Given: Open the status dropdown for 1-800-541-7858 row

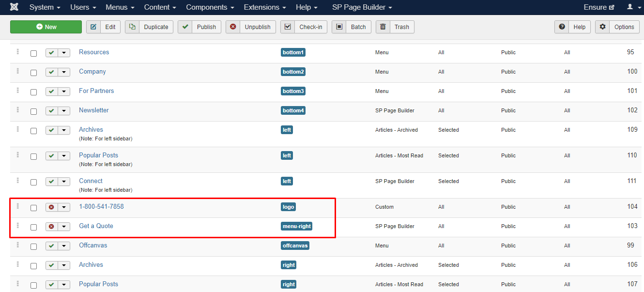Looking at the screenshot, I should (x=64, y=207).
